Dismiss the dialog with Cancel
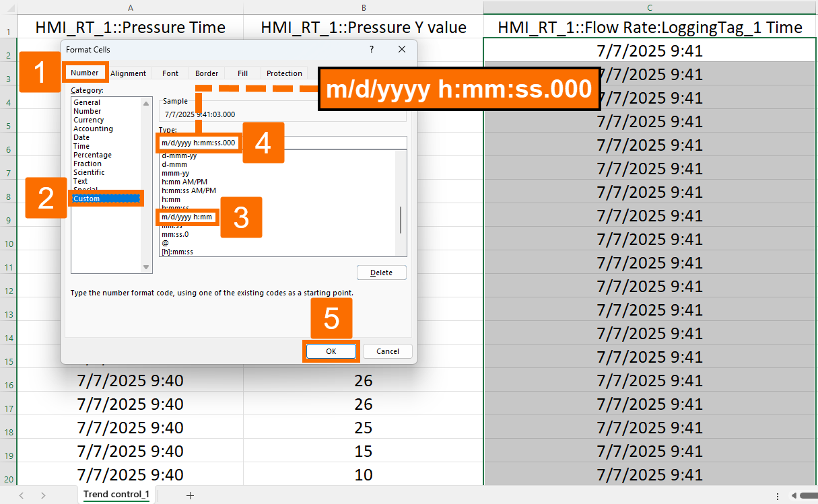This screenshot has height=504, width=818. click(x=388, y=351)
